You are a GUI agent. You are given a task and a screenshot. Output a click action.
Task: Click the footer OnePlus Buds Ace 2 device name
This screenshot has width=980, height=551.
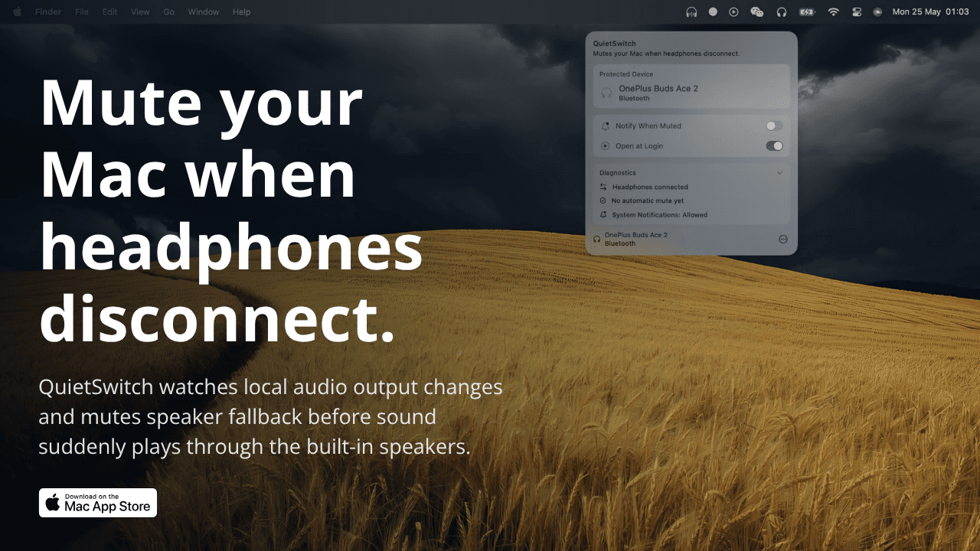(636, 235)
